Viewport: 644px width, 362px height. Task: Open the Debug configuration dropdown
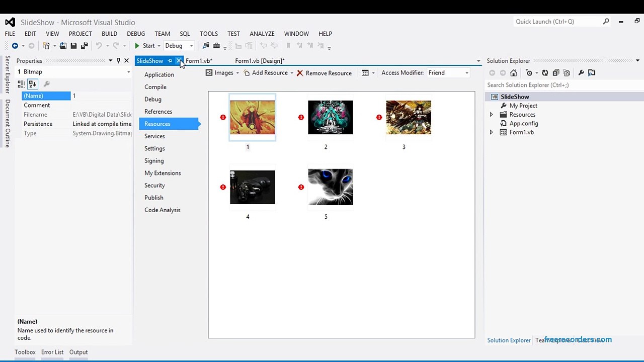pos(179,46)
